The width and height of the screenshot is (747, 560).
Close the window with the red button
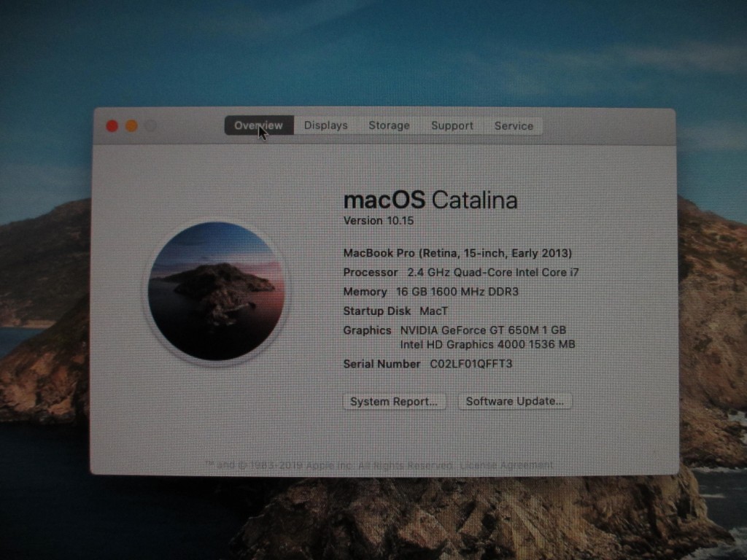pos(112,126)
